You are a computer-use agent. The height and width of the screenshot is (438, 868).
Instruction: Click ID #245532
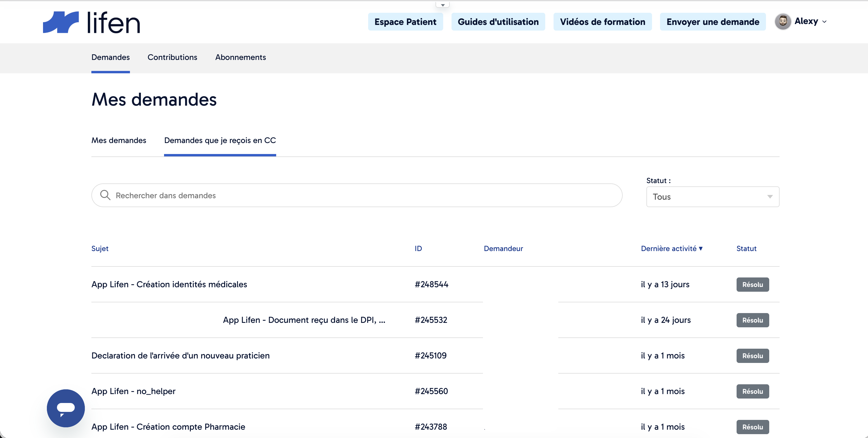point(431,320)
